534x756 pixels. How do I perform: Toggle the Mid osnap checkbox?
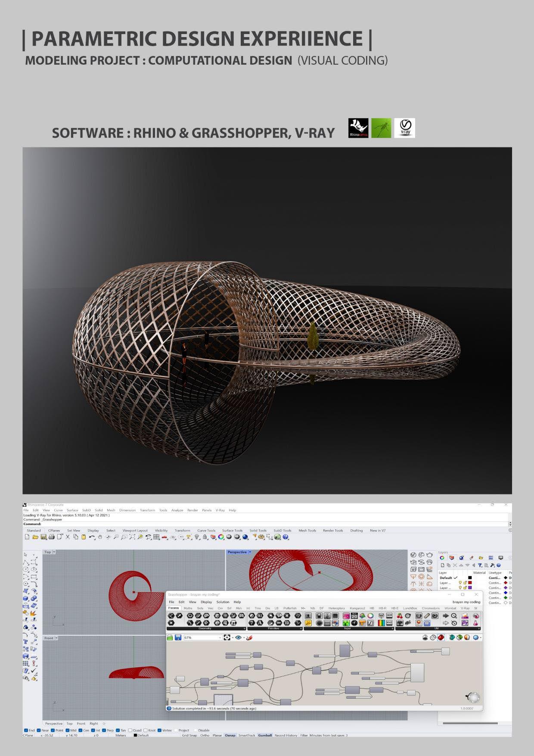(67, 730)
